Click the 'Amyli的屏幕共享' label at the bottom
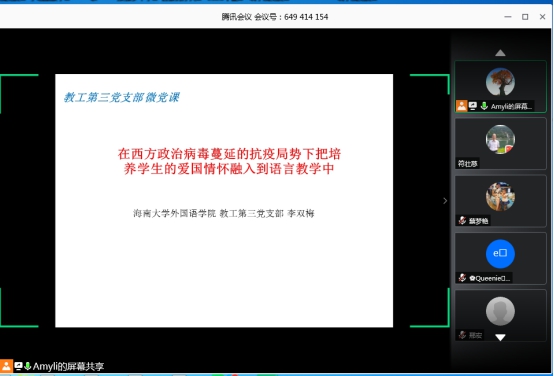The image size is (554, 376). pyautogui.click(x=68, y=366)
